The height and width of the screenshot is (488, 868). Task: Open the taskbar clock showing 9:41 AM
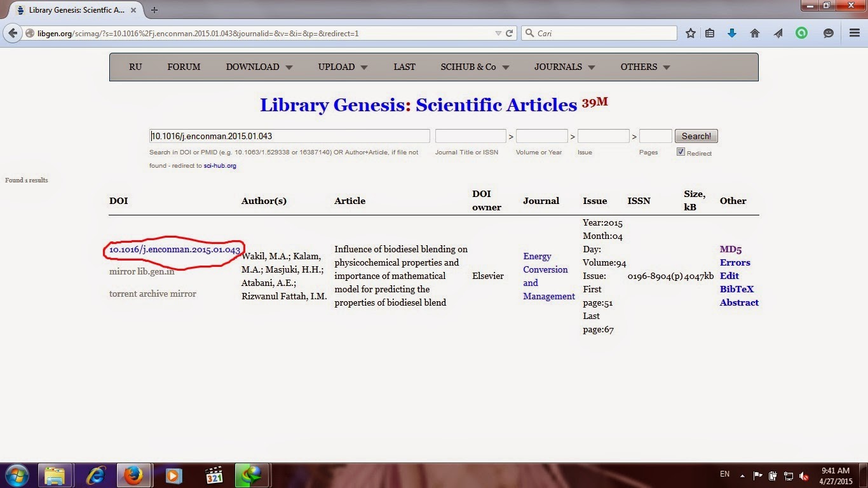coord(835,475)
